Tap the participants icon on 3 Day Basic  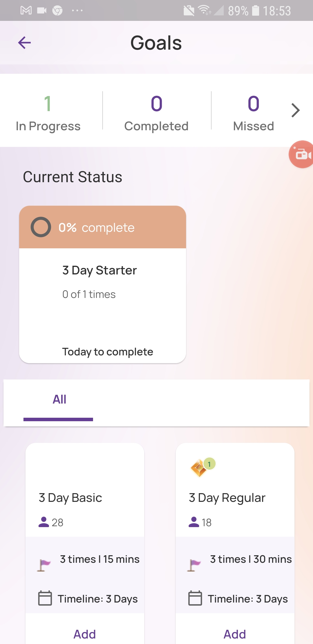click(x=44, y=522)
